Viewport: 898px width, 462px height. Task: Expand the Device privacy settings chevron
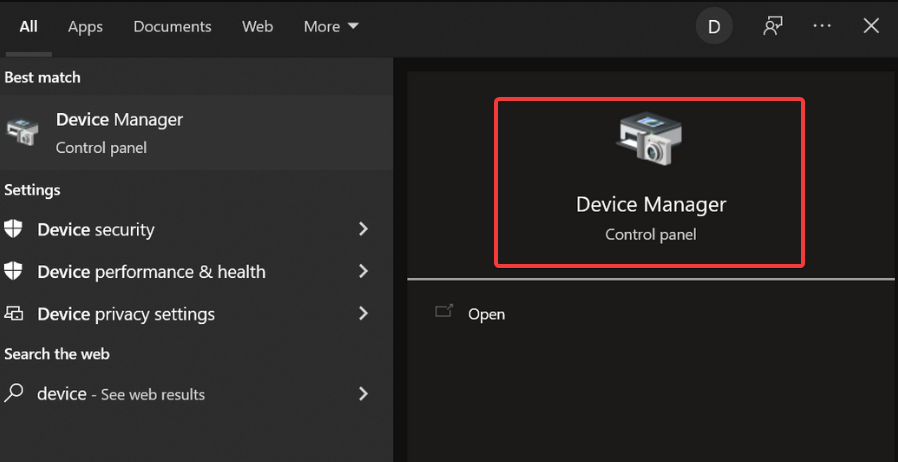coord(363,313)
